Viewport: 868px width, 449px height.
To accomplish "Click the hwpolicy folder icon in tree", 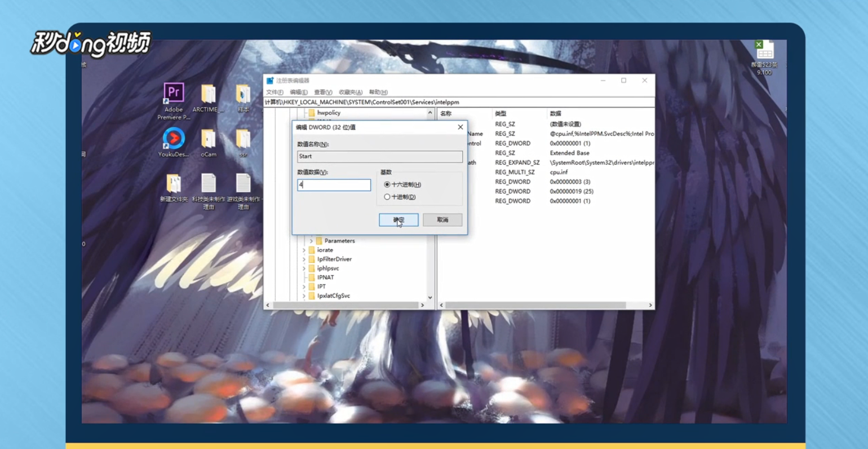I will click(312, 113).
